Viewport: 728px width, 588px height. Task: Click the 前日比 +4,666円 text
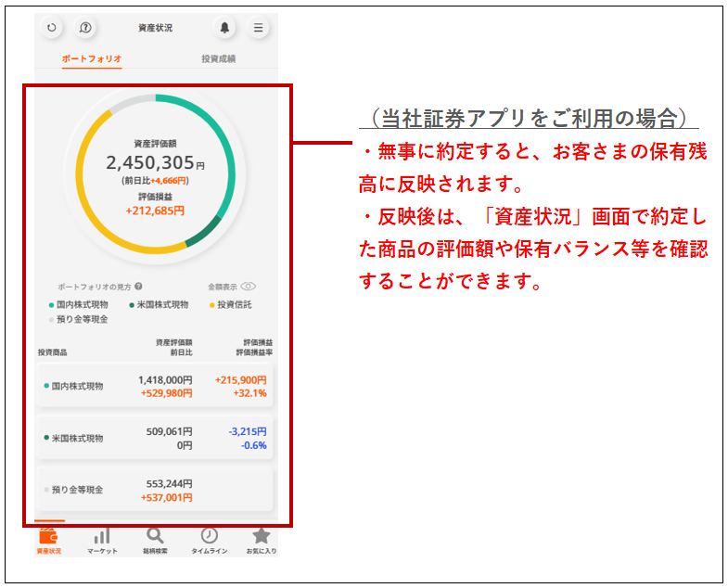155,181
